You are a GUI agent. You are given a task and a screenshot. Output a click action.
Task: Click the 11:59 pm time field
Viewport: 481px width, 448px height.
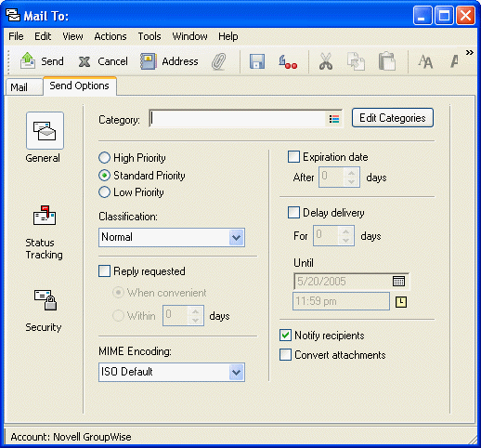coord(341,301)
